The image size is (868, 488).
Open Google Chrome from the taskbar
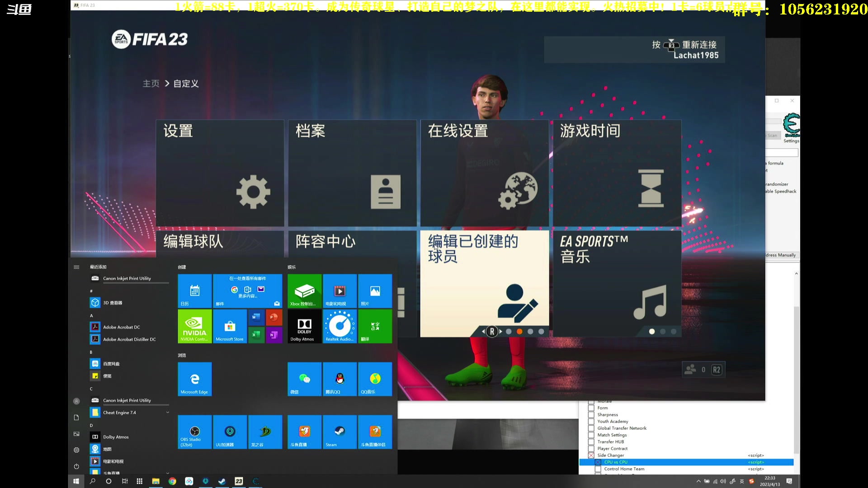pos(172,481)
